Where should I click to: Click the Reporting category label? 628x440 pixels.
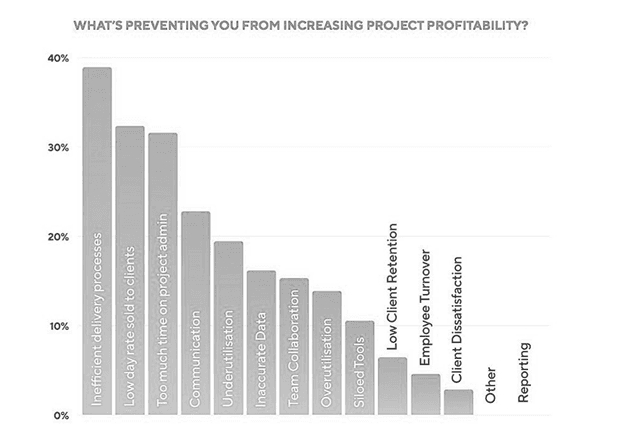click(x=524, y=373)
